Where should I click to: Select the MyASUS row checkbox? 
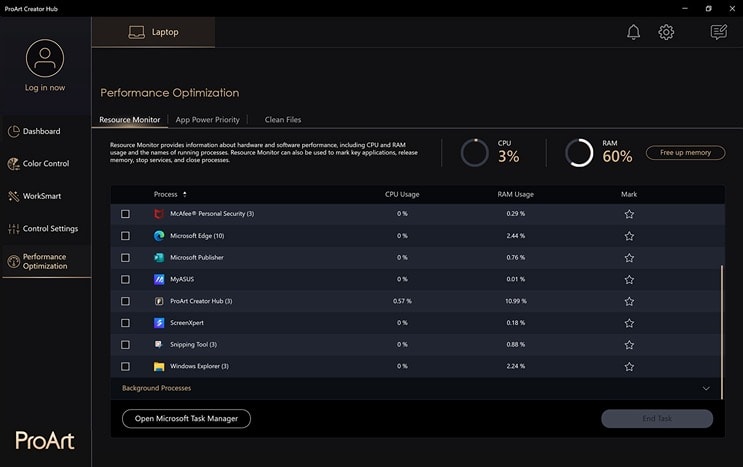click(125, 279)
